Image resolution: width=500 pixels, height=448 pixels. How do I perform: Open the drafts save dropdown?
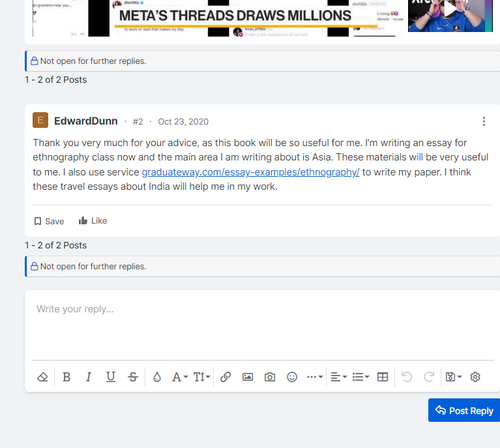[453, 377]
